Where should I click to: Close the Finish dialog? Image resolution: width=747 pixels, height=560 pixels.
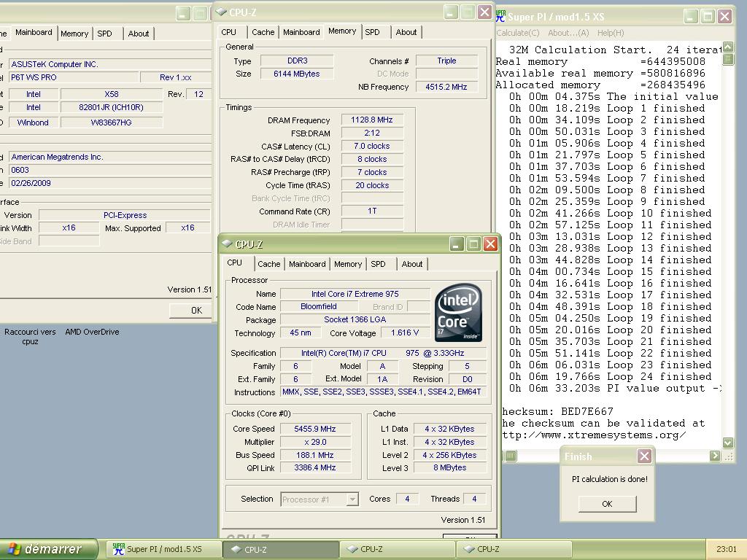click(644, 456)
